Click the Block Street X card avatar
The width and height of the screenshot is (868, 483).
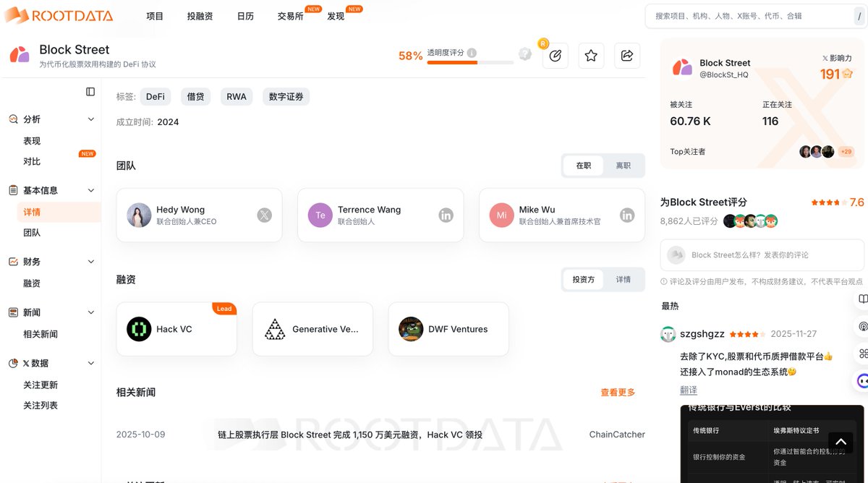click(682, 68)
